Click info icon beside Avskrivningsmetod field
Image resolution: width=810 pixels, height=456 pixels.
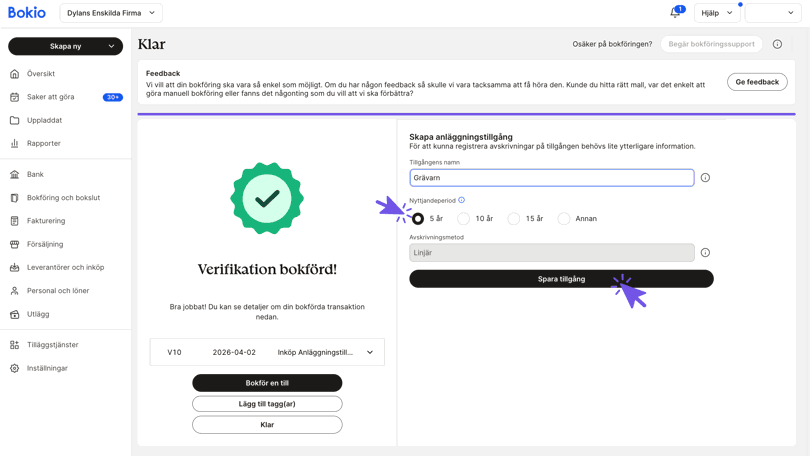point(705,253)
